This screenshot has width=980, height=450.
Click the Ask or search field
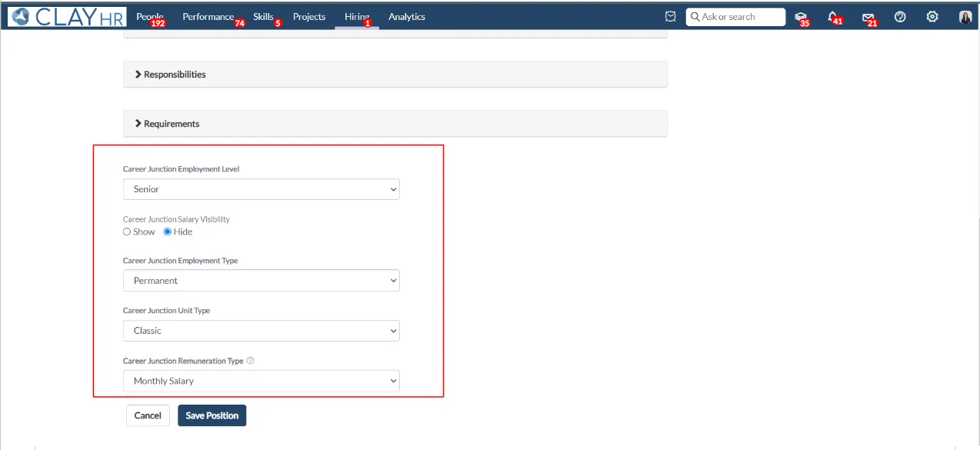point(735,17)
